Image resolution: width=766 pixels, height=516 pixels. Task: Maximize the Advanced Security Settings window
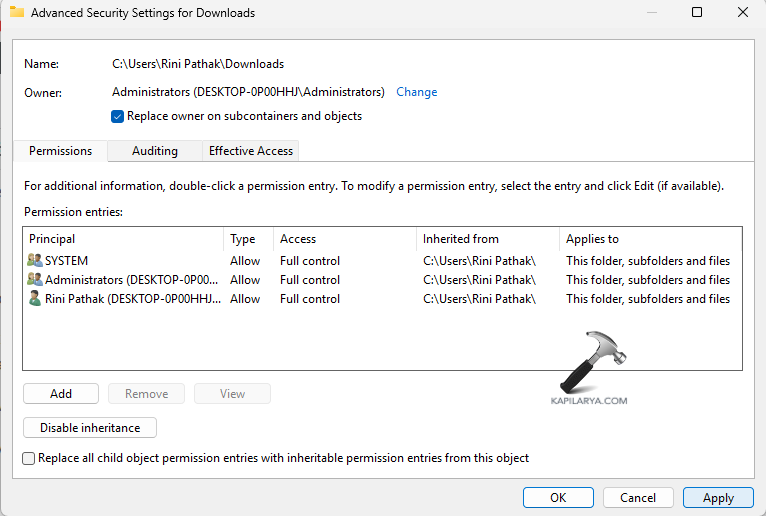pos(697,13)
